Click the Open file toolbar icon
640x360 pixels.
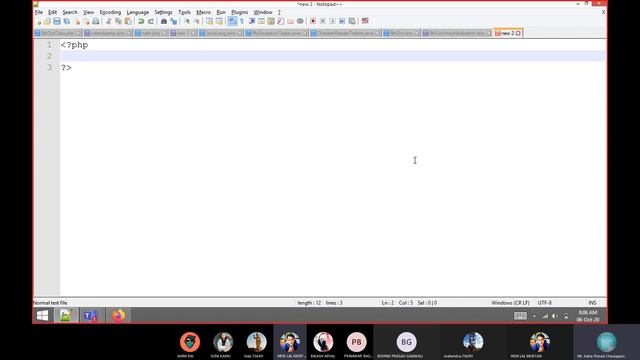[47, 21]
